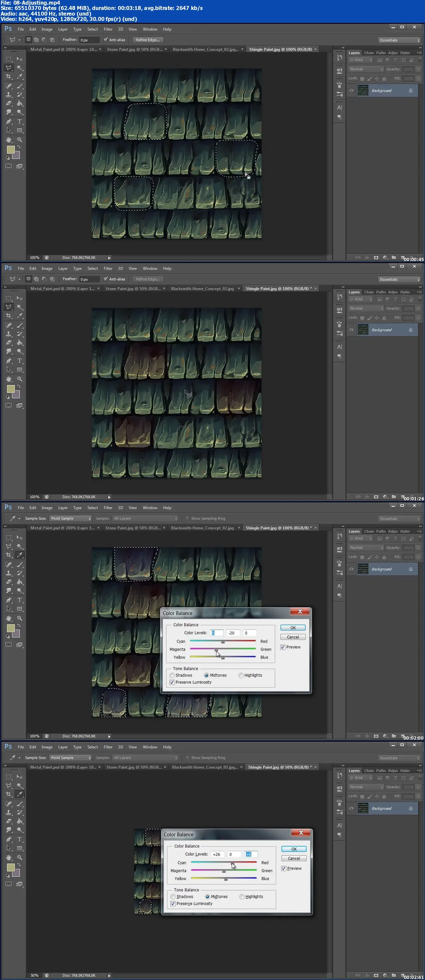
Task: Open Fill dropdown arrow in 00:00:45 frame
Action: point(419,79)
